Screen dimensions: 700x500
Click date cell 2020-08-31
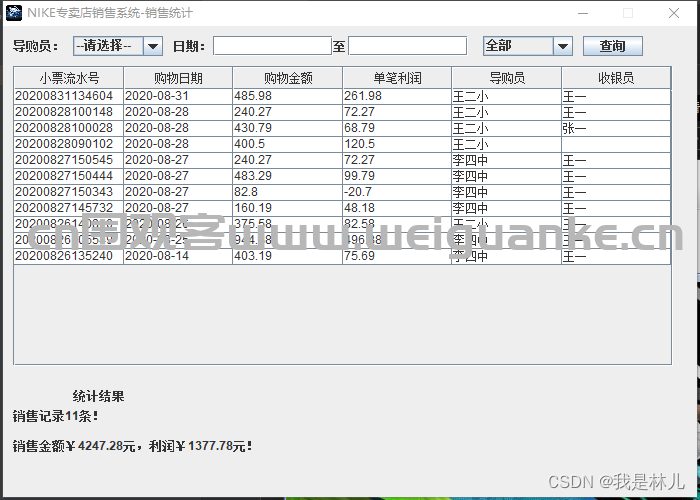178,96
